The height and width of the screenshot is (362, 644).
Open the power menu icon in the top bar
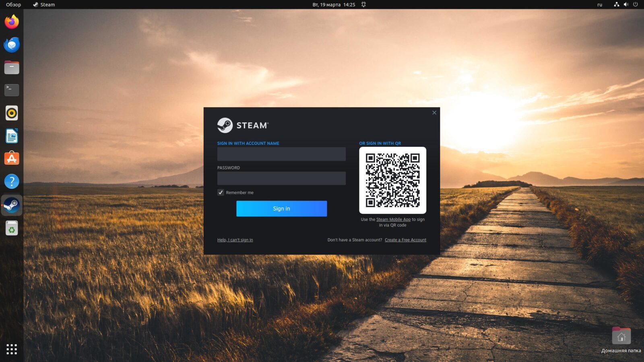pyautogui.click(x=636, y=4)
